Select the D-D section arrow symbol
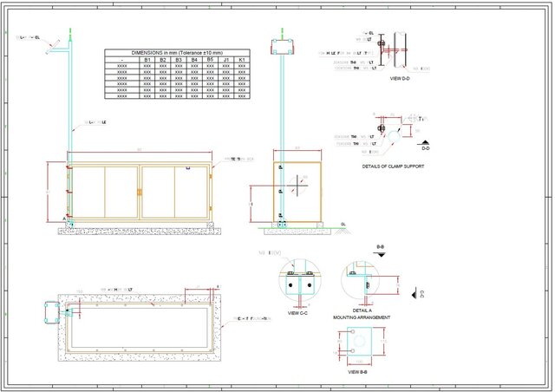This screenshot has width=555, height=392. coord(424,145)
